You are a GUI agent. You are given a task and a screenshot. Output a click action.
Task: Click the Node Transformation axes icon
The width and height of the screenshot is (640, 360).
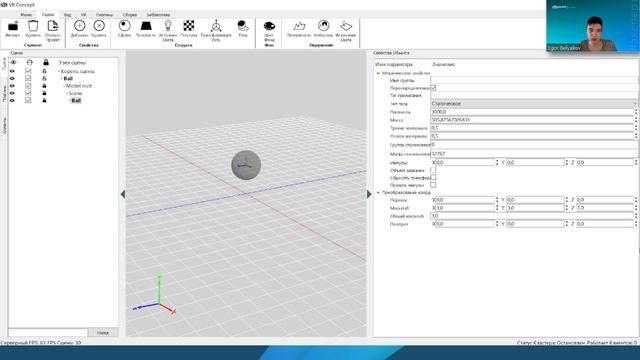[216, 26]
